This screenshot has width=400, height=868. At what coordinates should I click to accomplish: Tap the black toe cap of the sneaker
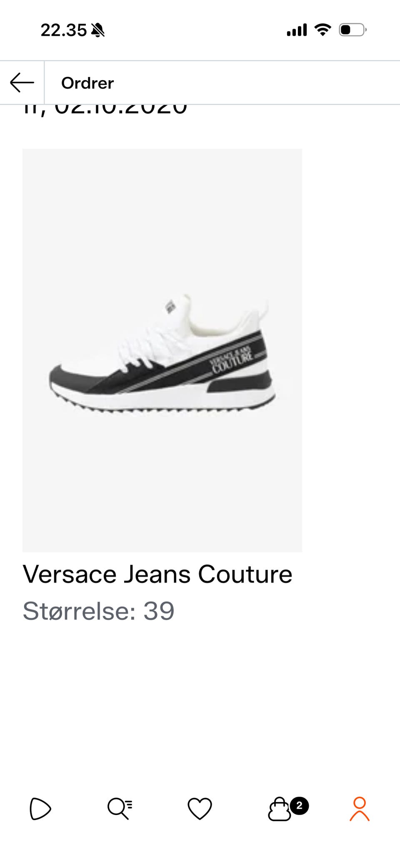pos(71,377)
